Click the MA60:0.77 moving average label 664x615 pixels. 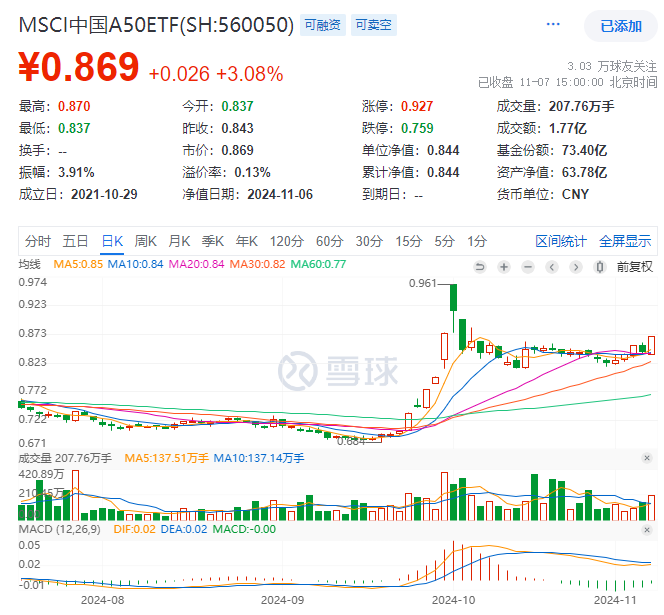(318, 264)
